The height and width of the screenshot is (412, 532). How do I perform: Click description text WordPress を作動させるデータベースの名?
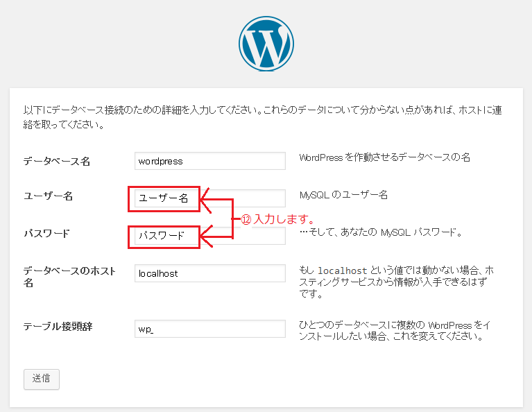coord(384,157)
